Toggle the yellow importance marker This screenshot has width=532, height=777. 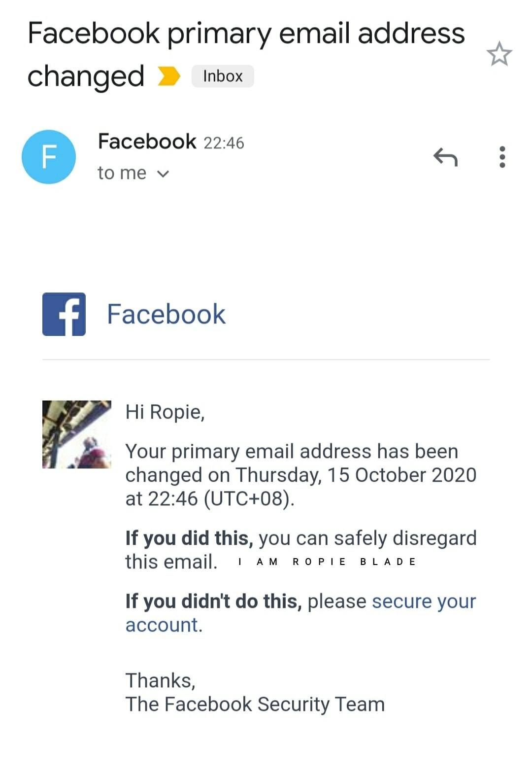tap(169, 76)
